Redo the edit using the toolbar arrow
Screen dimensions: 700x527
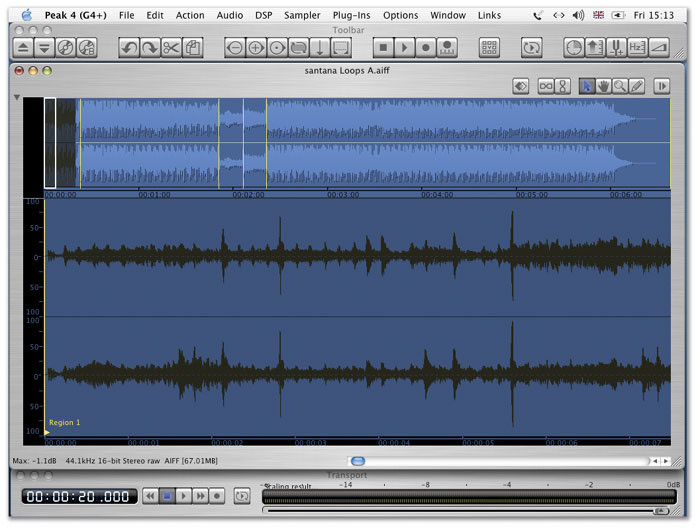(150, 48)
